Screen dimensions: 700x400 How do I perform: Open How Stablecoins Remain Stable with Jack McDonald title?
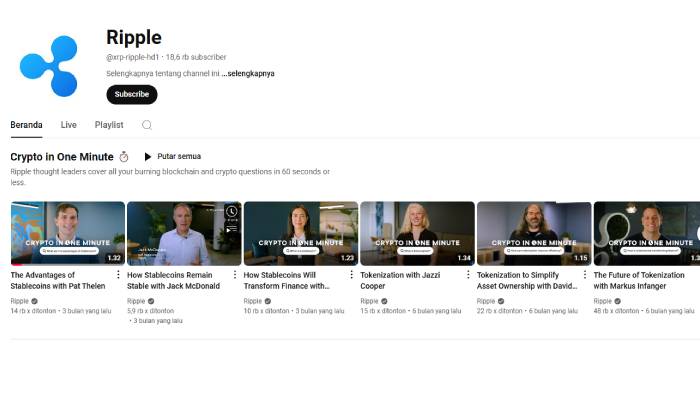174,280
